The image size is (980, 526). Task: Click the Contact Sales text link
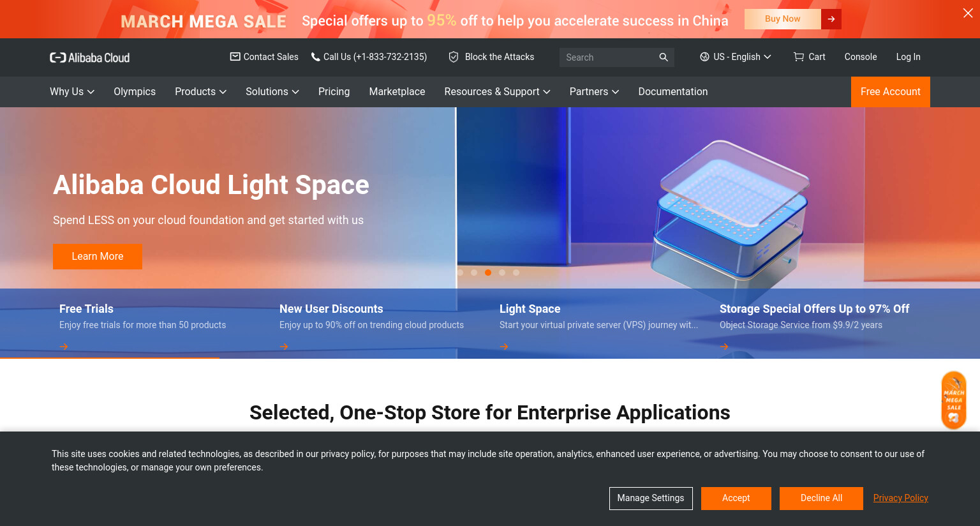pos(271,57)
